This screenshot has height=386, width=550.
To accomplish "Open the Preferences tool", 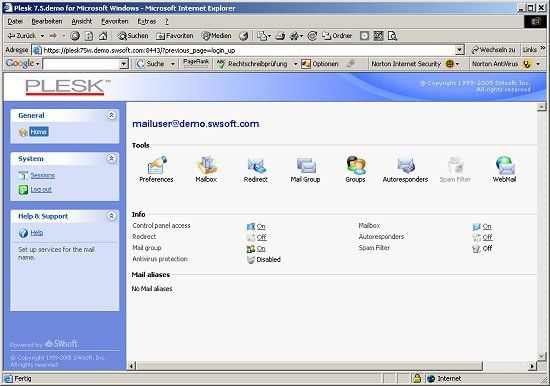I will tap(156, 169).
